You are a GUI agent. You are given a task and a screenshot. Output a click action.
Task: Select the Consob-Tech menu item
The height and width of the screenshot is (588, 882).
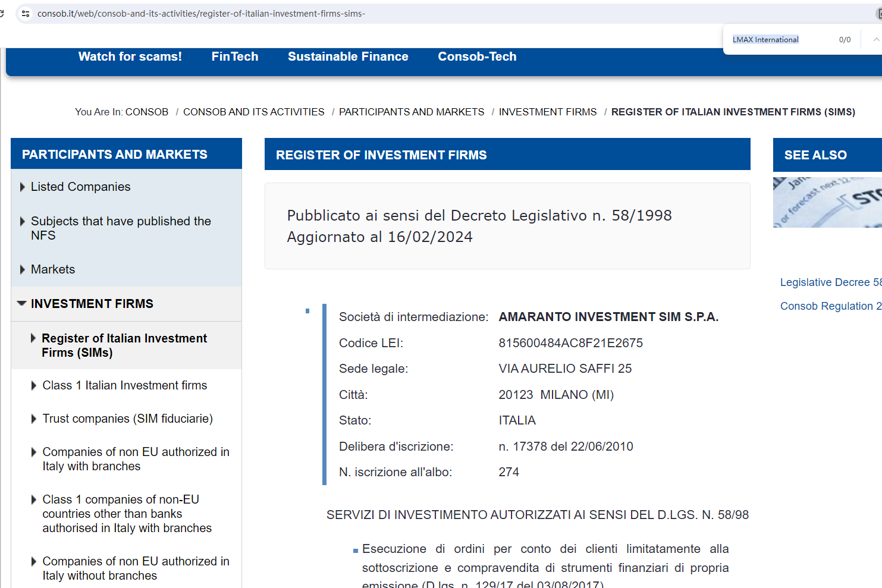477,56
